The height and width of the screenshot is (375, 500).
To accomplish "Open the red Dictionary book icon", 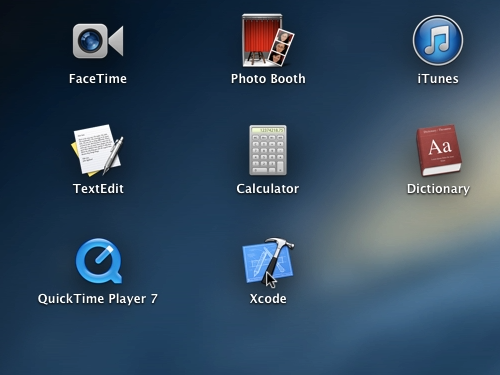I will pos(439,150).
